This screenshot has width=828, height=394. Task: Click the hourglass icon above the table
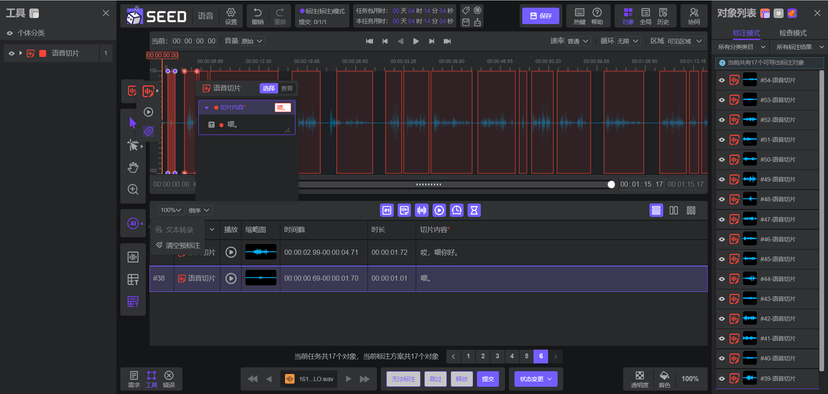click(x=475, y=210)
